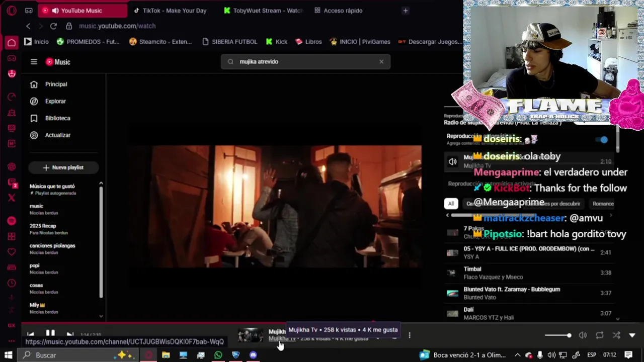644x362 pixels.
Task: Click the search box with 'mujika atrevido'
Action: point(305,61)
